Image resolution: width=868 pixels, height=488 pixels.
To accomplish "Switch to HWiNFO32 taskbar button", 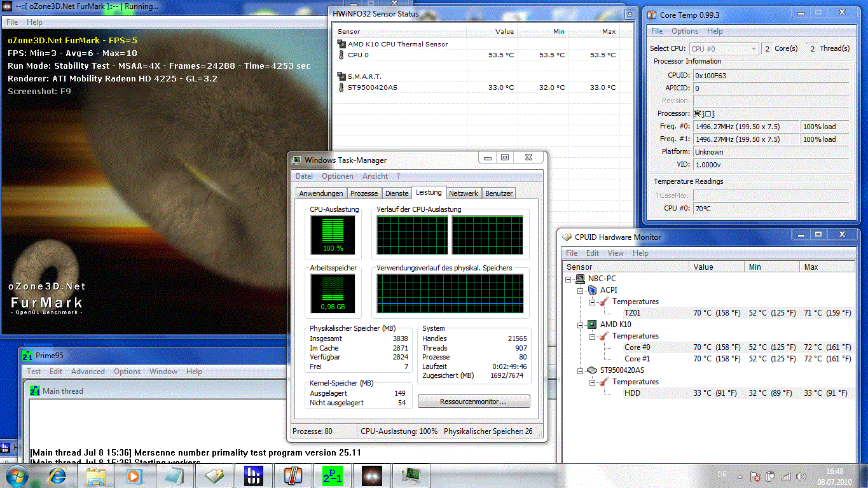I will pos(254,475).
